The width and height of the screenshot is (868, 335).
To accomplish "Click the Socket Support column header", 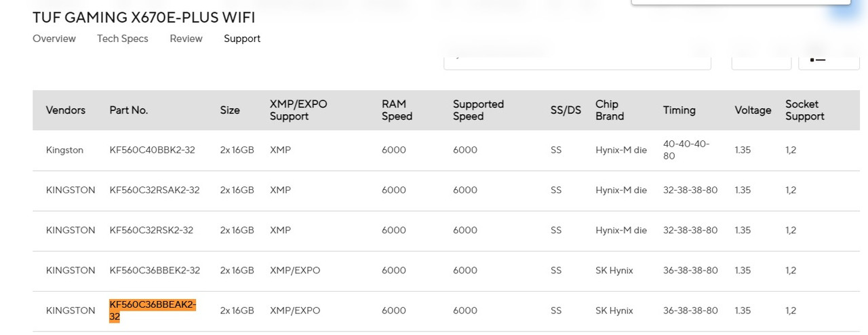I will (x=805, y=110).
